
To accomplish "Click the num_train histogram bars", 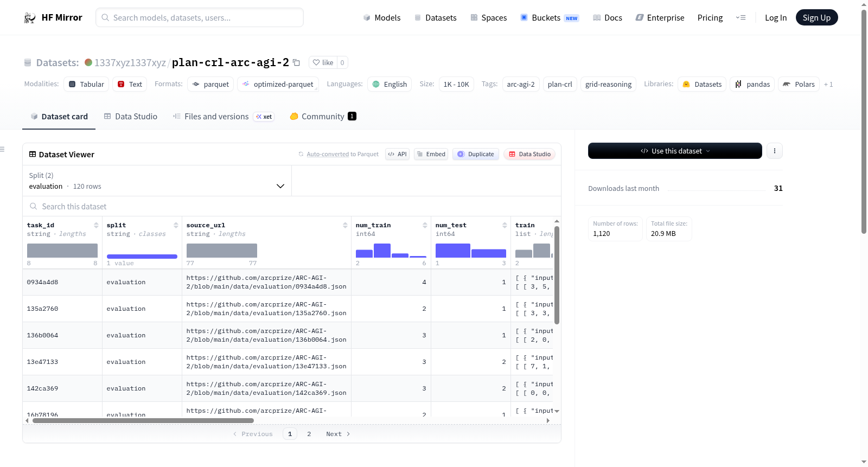I will click(x=391, y=251).
